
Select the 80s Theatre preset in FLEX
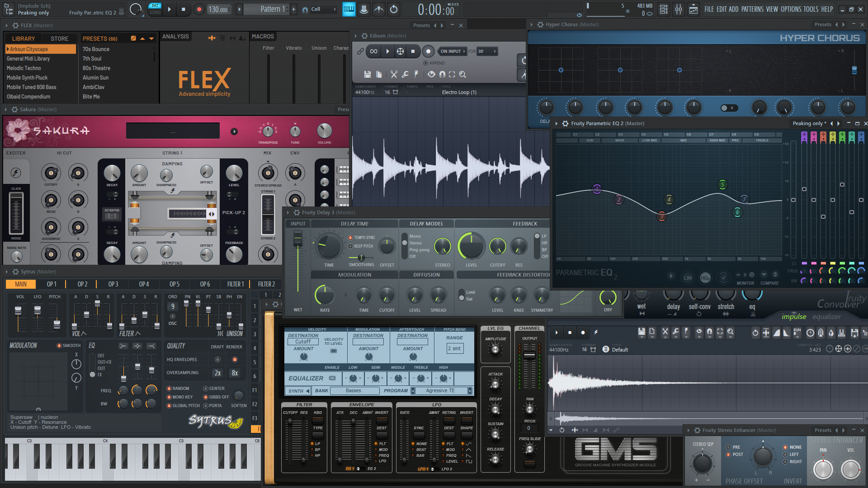96,68
